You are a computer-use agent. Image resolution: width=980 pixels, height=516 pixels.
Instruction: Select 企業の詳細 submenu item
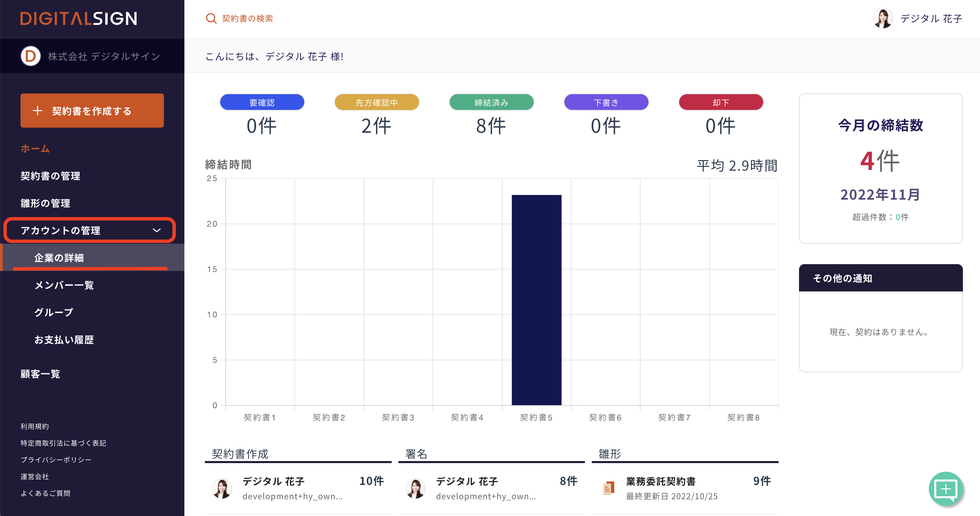tap(59, 258)
